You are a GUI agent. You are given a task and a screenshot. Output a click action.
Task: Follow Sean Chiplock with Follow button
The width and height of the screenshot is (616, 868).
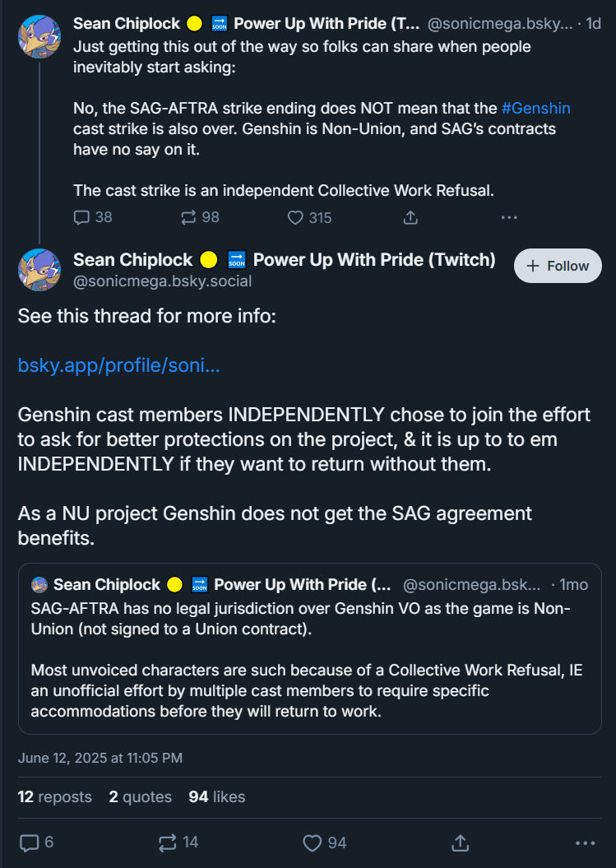[558, 266]
